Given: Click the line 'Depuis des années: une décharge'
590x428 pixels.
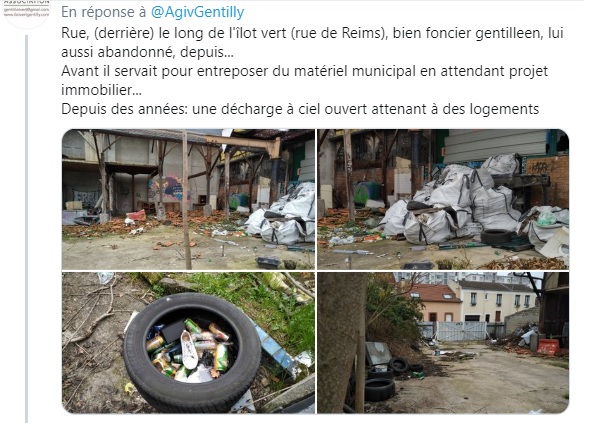Looking at the screenshot, I should point(300,109).
